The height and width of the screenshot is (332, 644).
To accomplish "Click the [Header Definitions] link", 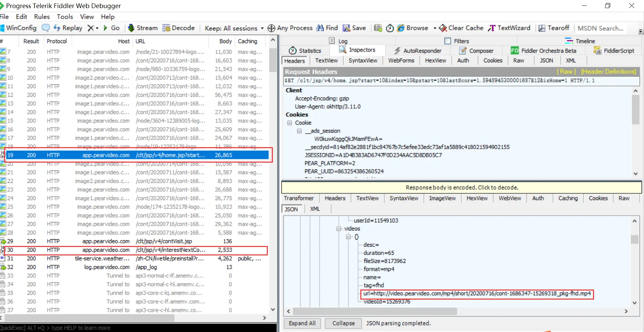I will (609, 72).
